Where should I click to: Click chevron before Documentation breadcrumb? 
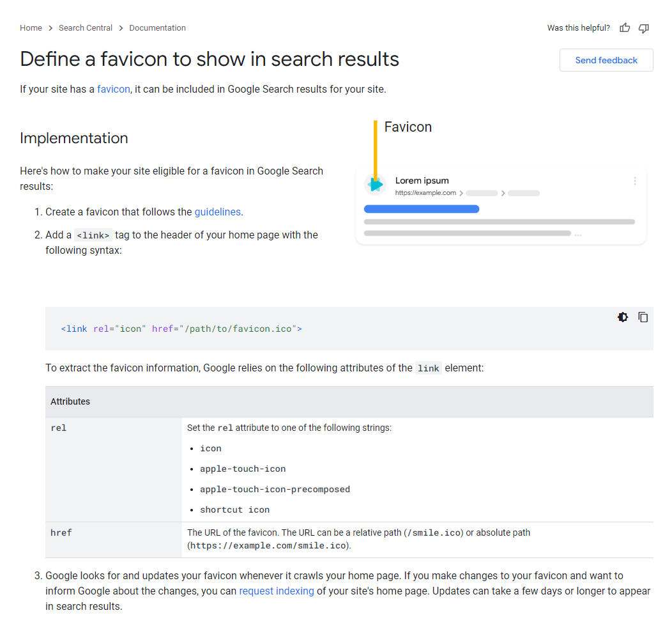click(x=121, y=28)
